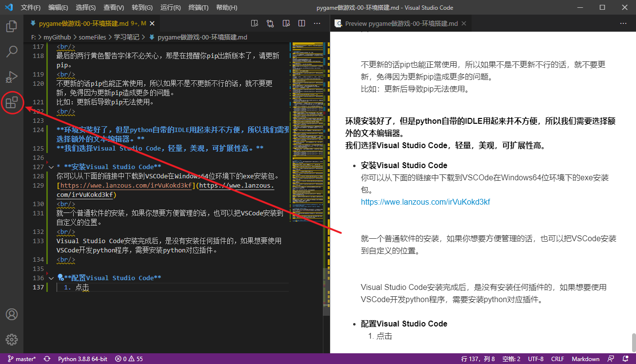Minimize the VS Code window
Image resolution: width=636 pixels, height=364 pixels.
[x=580, y=7]
